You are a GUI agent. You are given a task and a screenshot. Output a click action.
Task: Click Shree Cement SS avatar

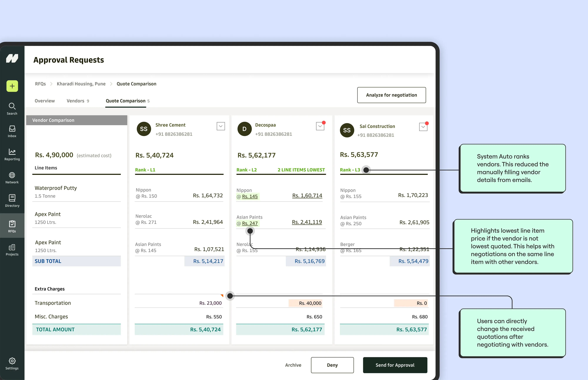(144, 129)
